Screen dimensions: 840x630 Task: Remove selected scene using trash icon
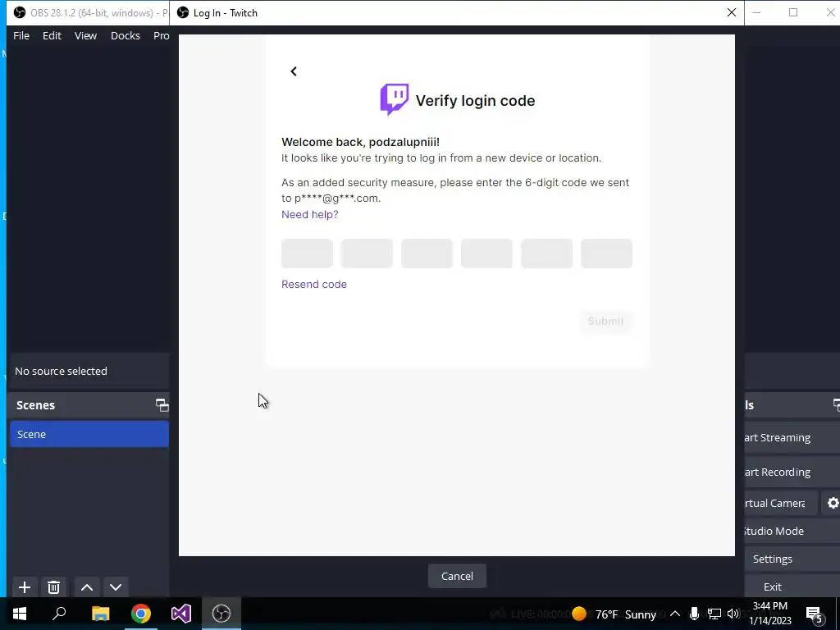coord(53,587)
